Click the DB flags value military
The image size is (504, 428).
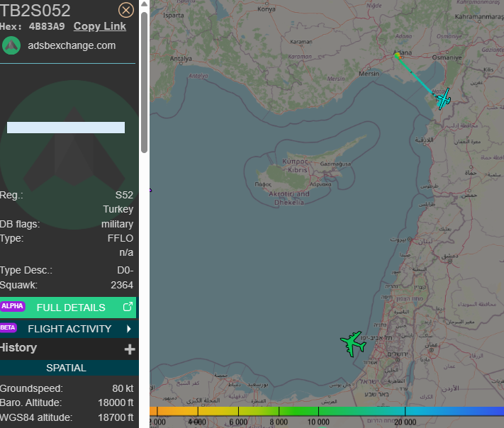tap(118, 224)
